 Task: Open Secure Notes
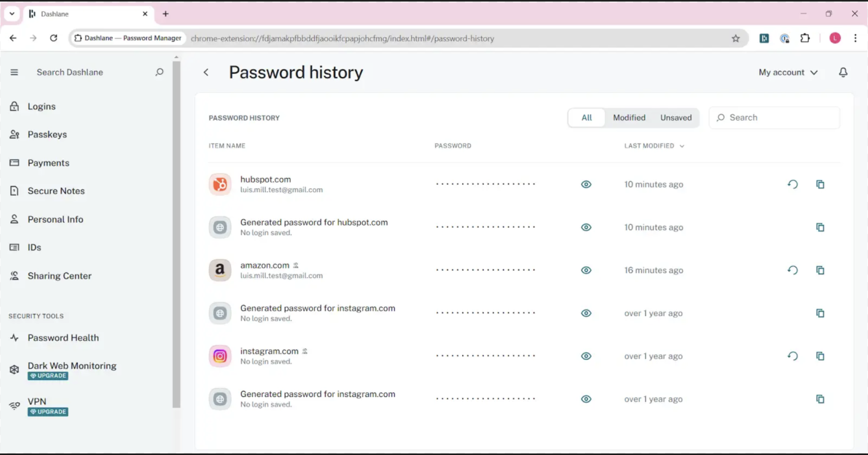pyautogui.click(x=56, y=191)
